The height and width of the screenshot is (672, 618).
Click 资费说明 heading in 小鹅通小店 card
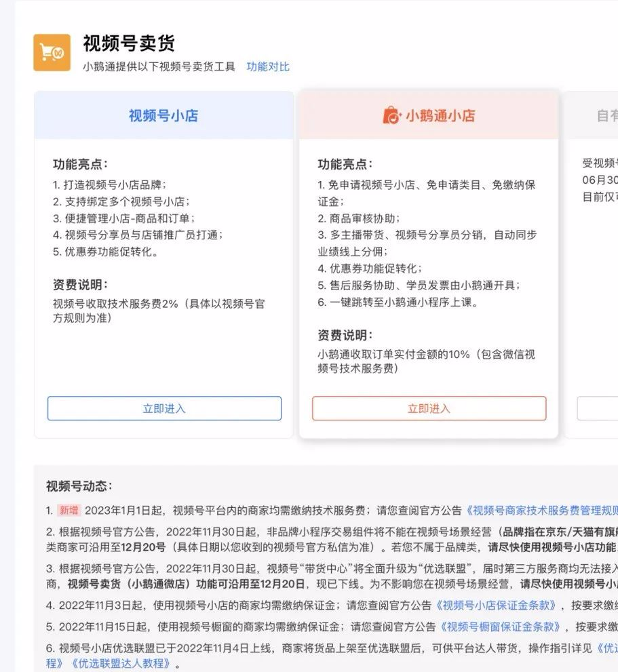tap(345, 335)
